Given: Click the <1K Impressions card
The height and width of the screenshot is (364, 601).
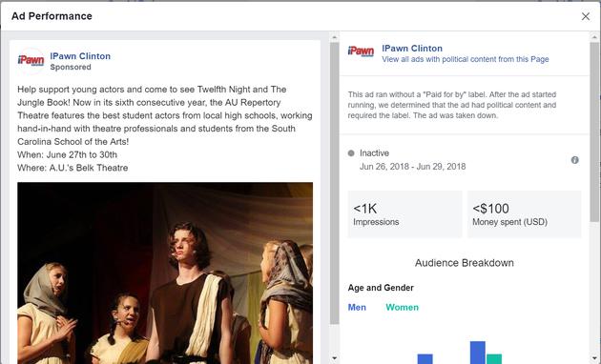Looking at the screenshot, I should click(404, 214).
